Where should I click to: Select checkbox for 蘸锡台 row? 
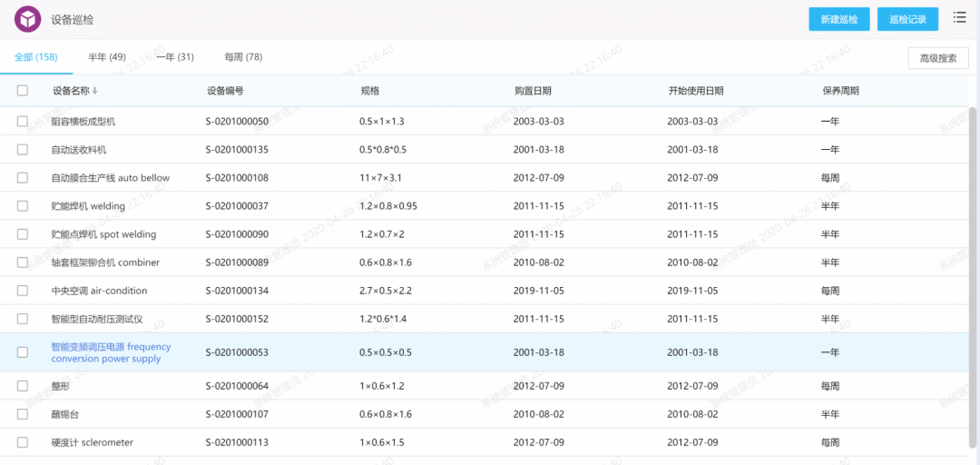click(23, 414)
